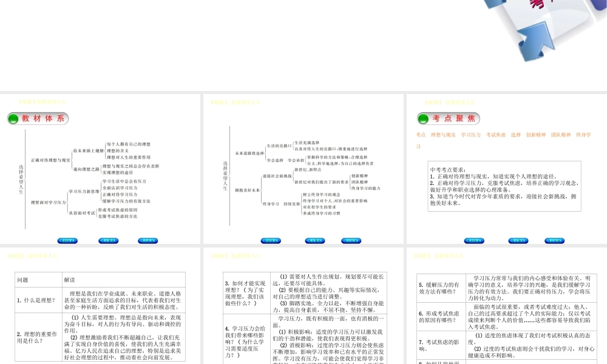Screen dimensions: 607x364
Task: Click the orange 考试焦虑 keyword
Action: (496, 135)
